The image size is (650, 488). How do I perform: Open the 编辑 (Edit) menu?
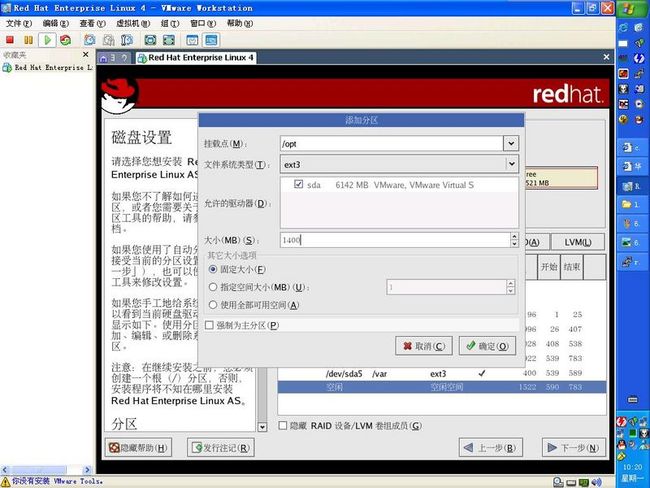point(56,23)
